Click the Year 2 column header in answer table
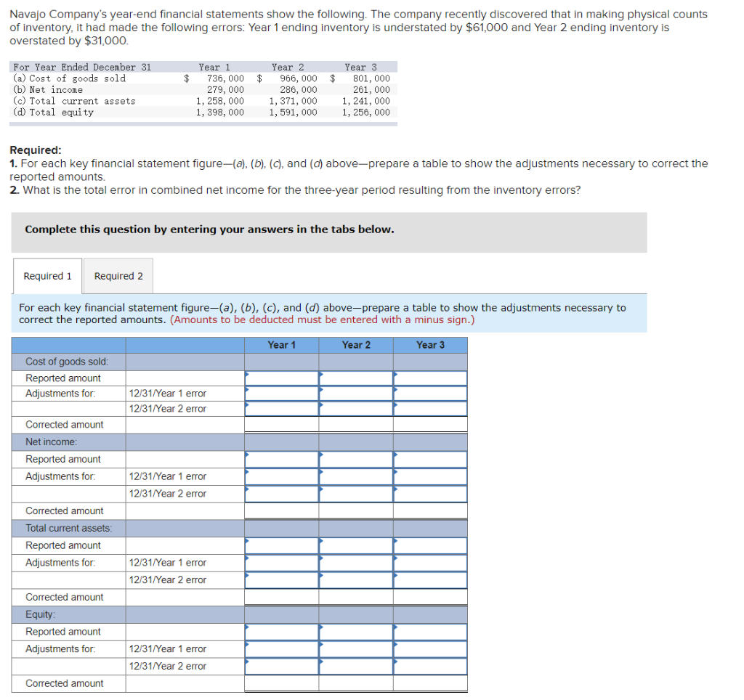Screen dimensions: 744x700 click(356, 345)
